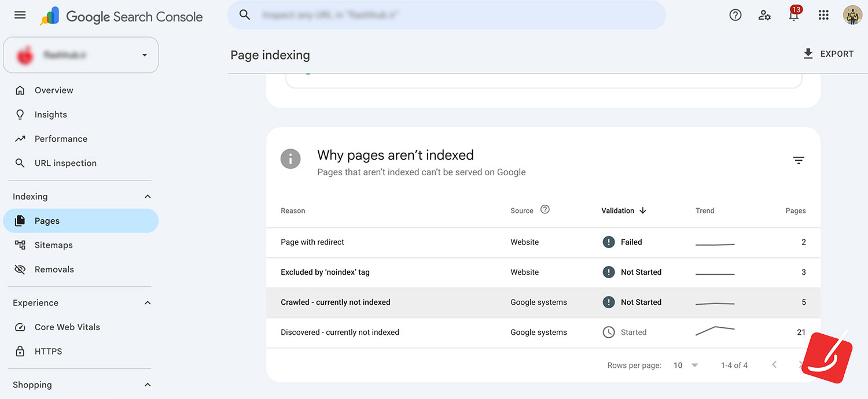This screenshot has width=868, height=399.
Task: Collapse the Experience section
Action: click(148, 303)
